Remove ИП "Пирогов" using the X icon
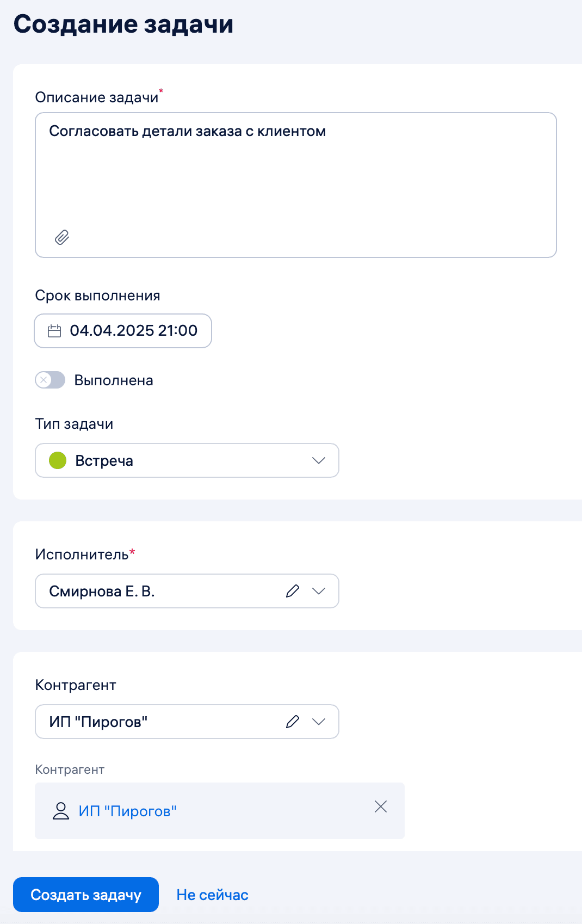 (x=380, y=807)
